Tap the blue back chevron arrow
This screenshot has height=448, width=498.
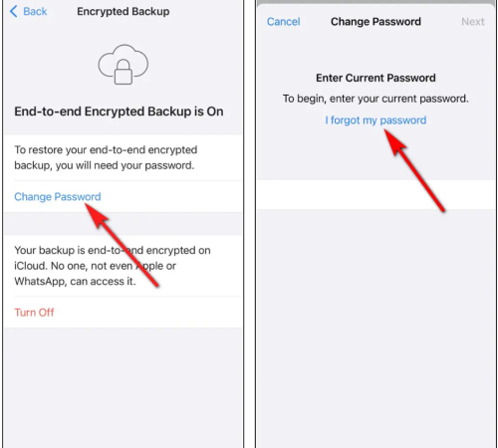coord(13,11)
